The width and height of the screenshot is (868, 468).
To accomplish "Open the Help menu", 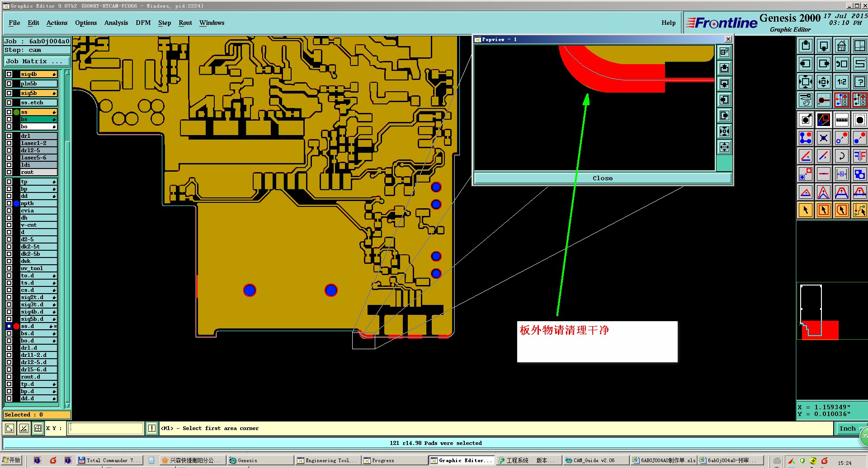I will [669, 23].
